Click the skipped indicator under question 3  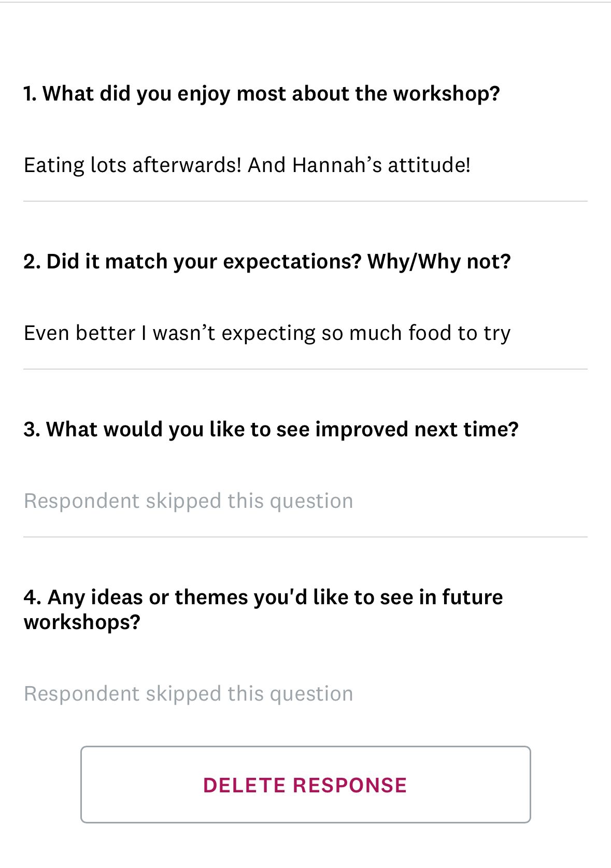pos(188,501)
